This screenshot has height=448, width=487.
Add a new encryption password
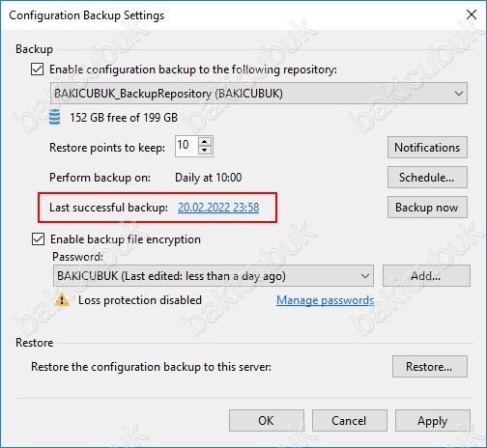click(x=426, y=276)
